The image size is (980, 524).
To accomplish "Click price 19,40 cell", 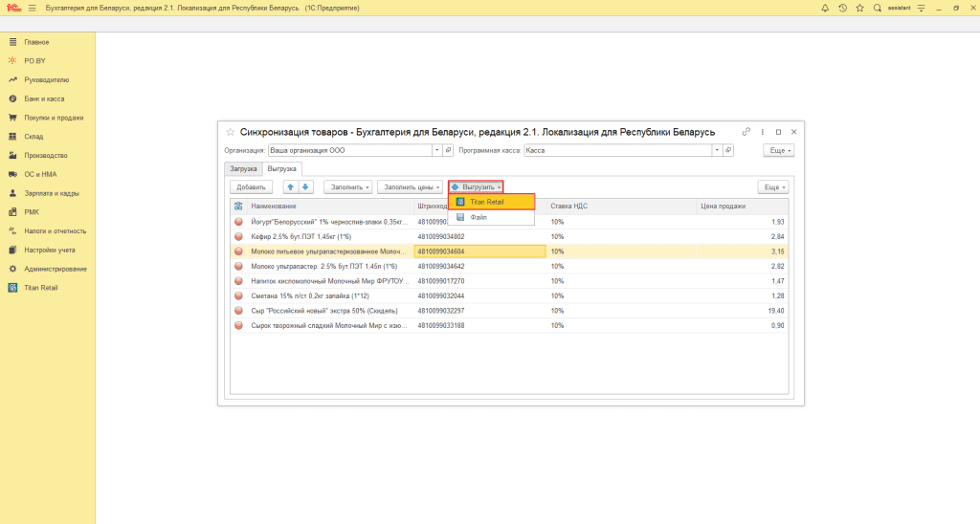I will (x=743, y=311).
